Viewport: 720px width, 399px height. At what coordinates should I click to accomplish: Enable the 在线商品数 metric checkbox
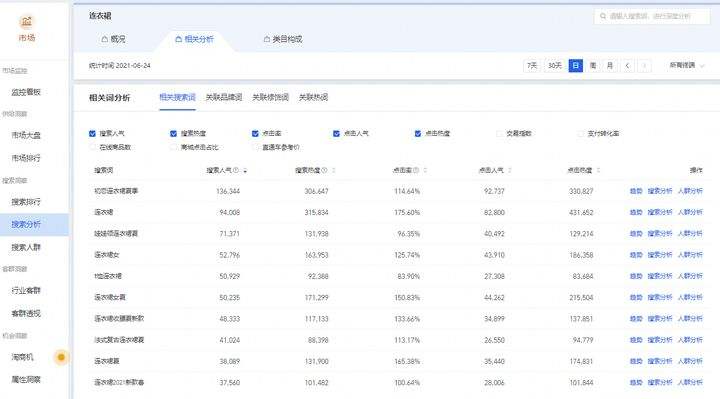click(x=92, y=147)
